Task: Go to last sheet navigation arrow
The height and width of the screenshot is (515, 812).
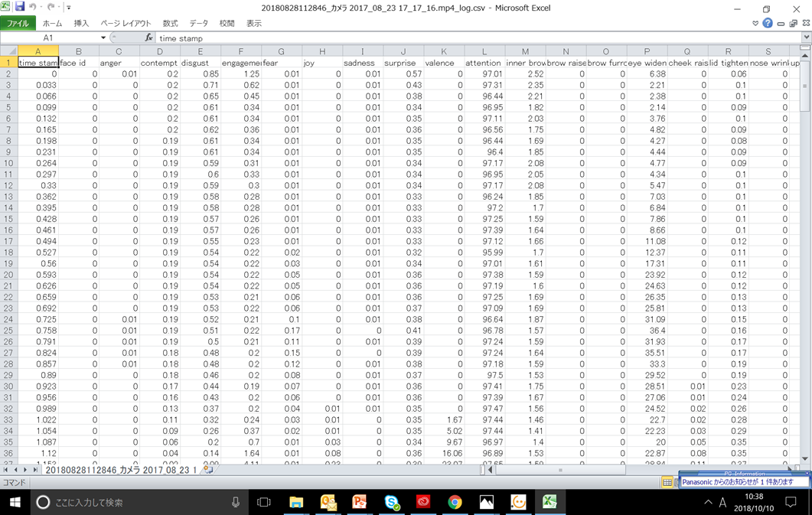Action: [34, 469]
